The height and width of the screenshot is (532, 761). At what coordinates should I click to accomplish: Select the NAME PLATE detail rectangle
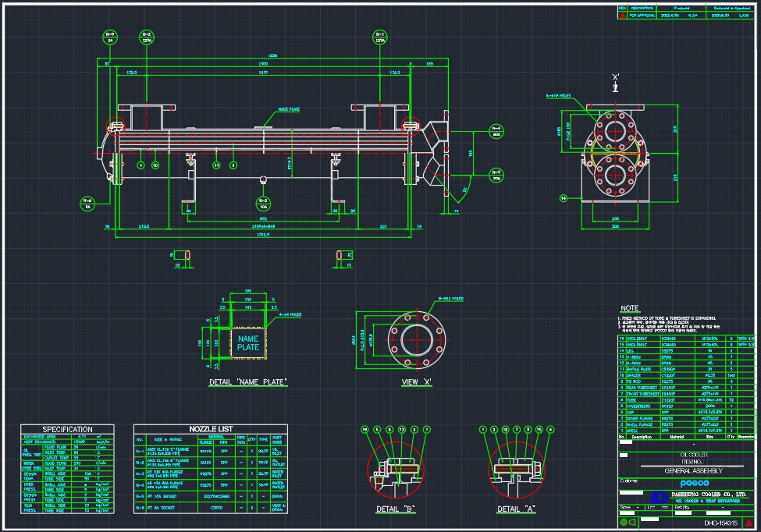[247, 342]
